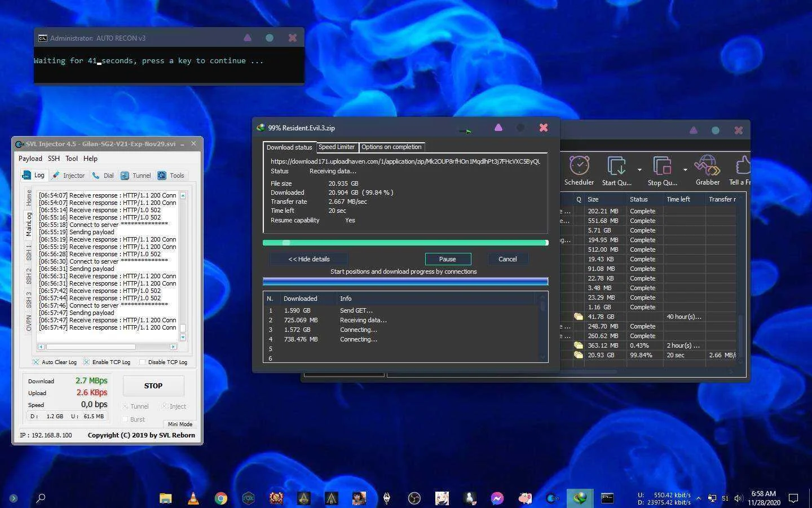Switch to the Options on completion tab
The width and height of the screenshot is (812, 508).
click(391, 147)
